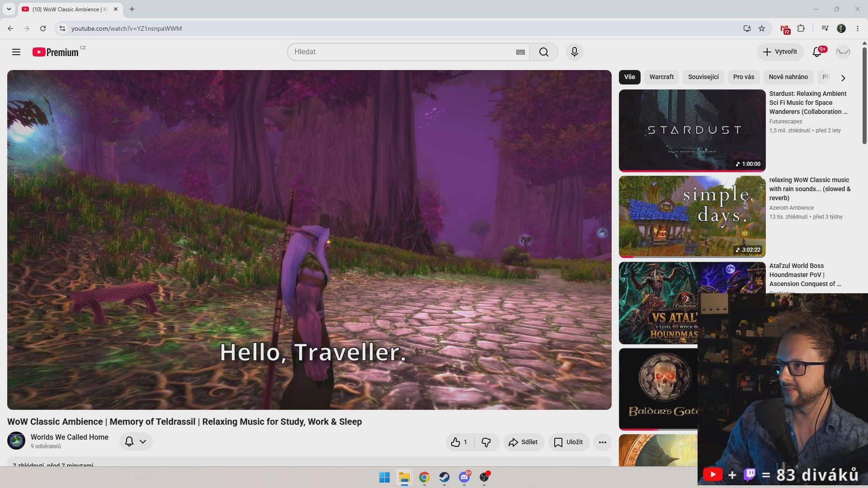868x488 pixels.
Task: Click the browser address bar URL
Action: click(127, 28)
